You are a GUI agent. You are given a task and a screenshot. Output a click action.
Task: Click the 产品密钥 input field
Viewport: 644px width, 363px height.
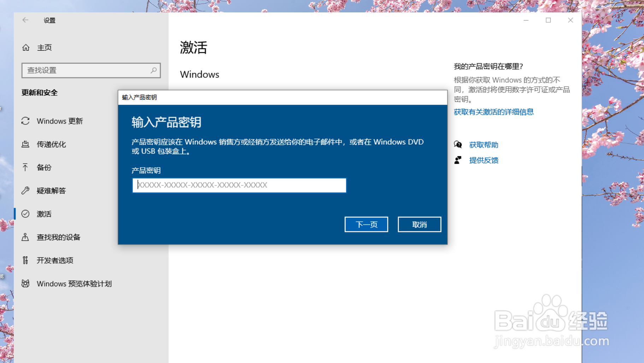[239, 185]
